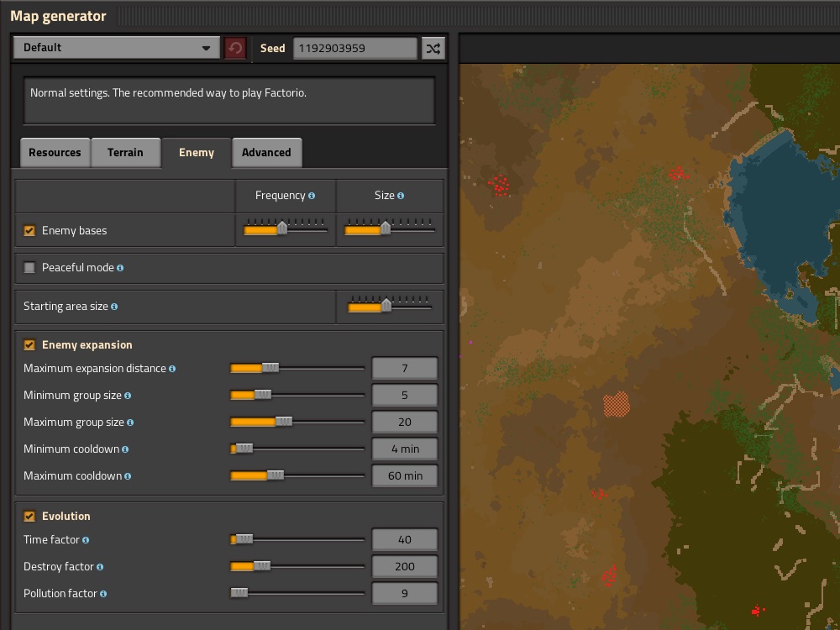Click the Seed input field

[x=355, y=48]
